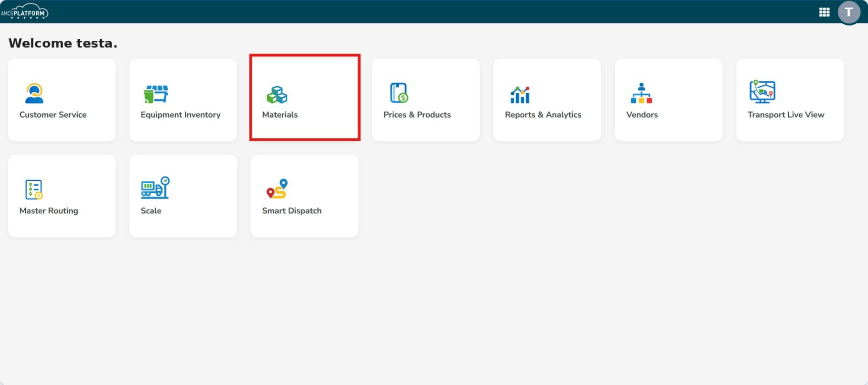The width and height of the screenshot is (868, 385).
Task: Click the Customer Service label
Action: point(53,115)
